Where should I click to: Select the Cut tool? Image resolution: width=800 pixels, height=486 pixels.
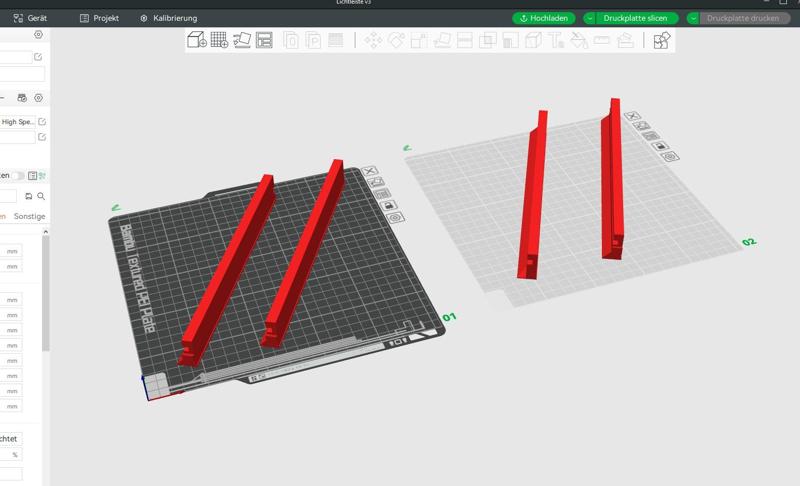(x=465, y=40)
